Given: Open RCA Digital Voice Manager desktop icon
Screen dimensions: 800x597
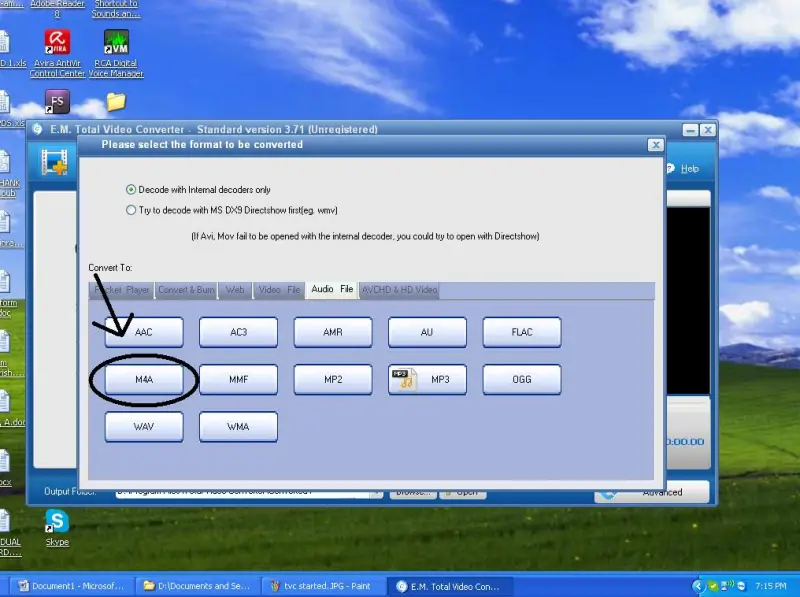Looking at the screenshot, I should 116,54.
